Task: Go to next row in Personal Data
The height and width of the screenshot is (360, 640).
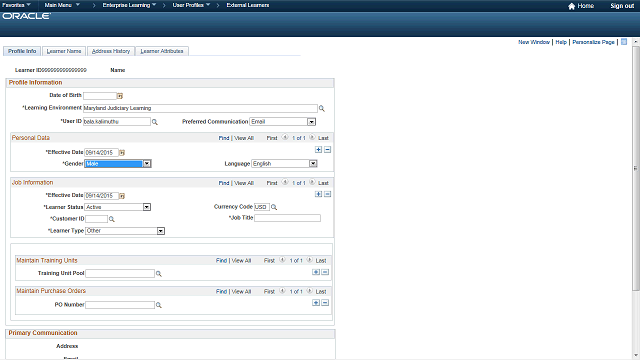Action: pyautogui.click(x=312, y=138)
